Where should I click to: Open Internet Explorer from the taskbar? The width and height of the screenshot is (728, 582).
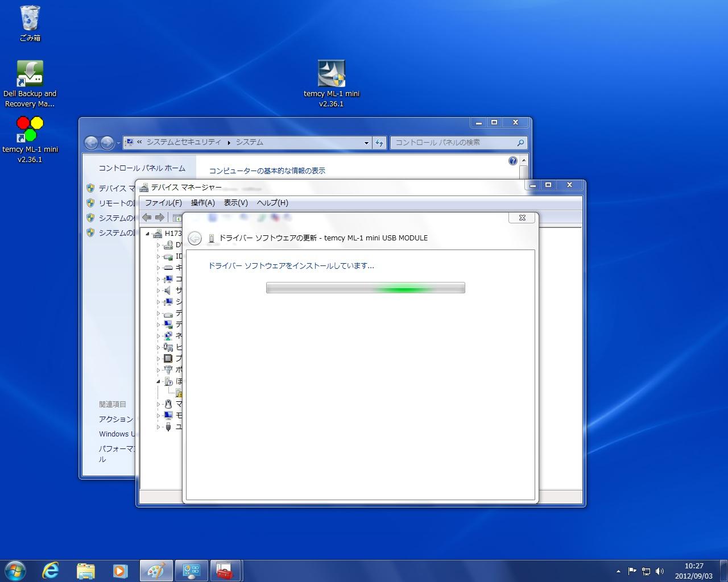(x=51, y=571)
